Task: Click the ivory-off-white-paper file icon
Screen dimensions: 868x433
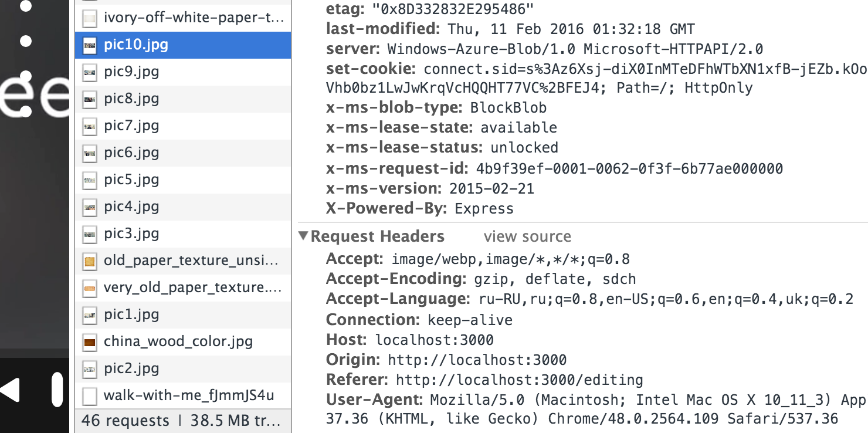Action: (90, 18)
